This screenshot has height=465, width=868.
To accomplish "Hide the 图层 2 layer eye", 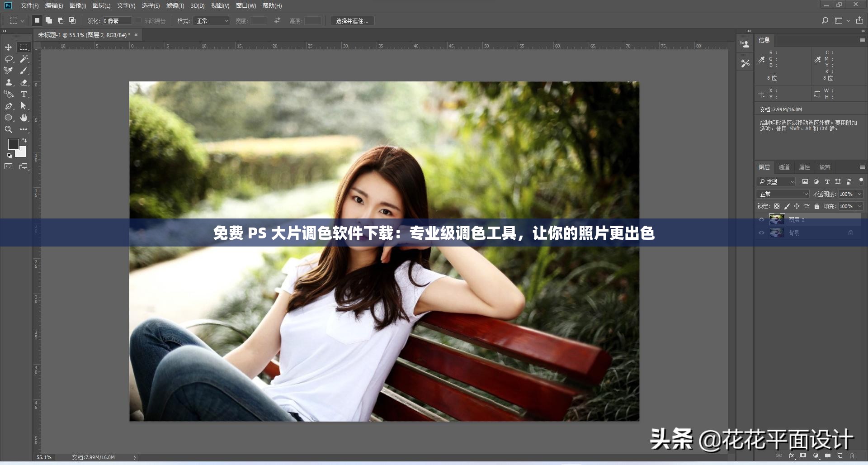I will pyautogui.click(x=761, y=219).
